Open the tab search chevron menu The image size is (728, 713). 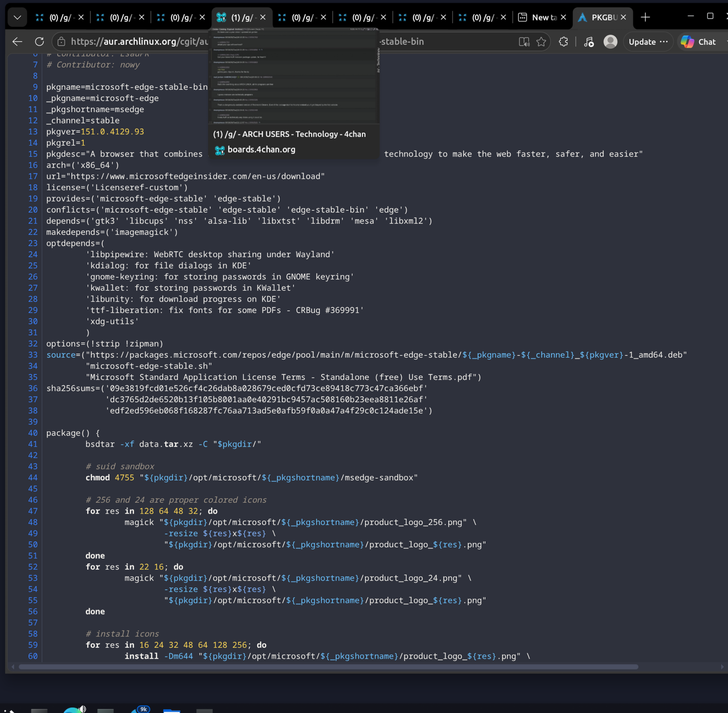click(17, 17)
